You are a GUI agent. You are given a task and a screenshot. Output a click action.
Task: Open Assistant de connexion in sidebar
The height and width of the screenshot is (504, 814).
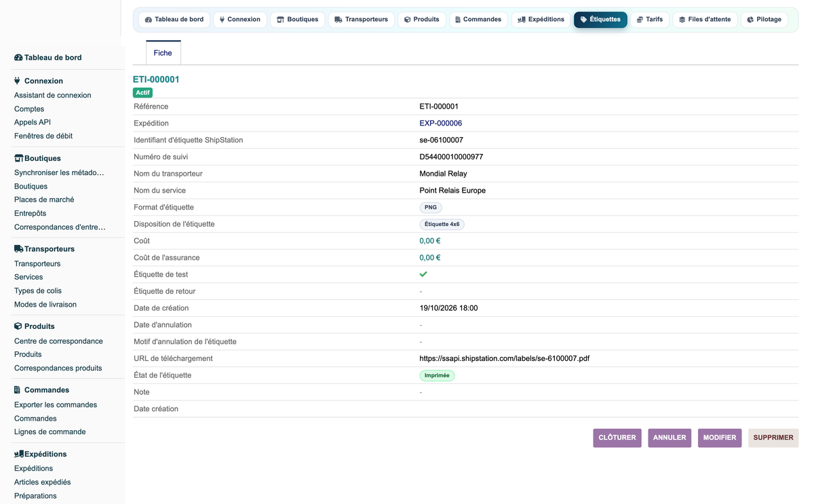pyautogui.click(x=53, y=96)
